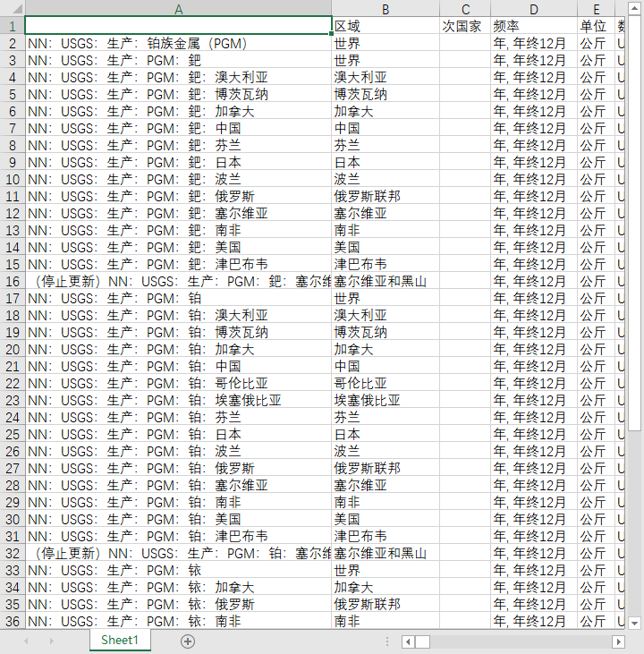
Task: Select cell 'PGM: 铱: 加拿大'
Action: [x=179, y=587]
